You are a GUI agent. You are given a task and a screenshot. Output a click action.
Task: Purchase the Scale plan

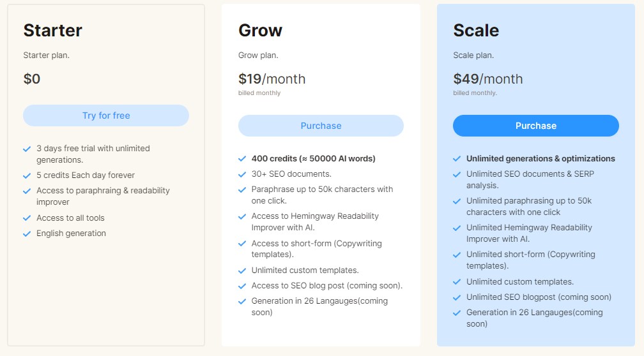(535, 126)
